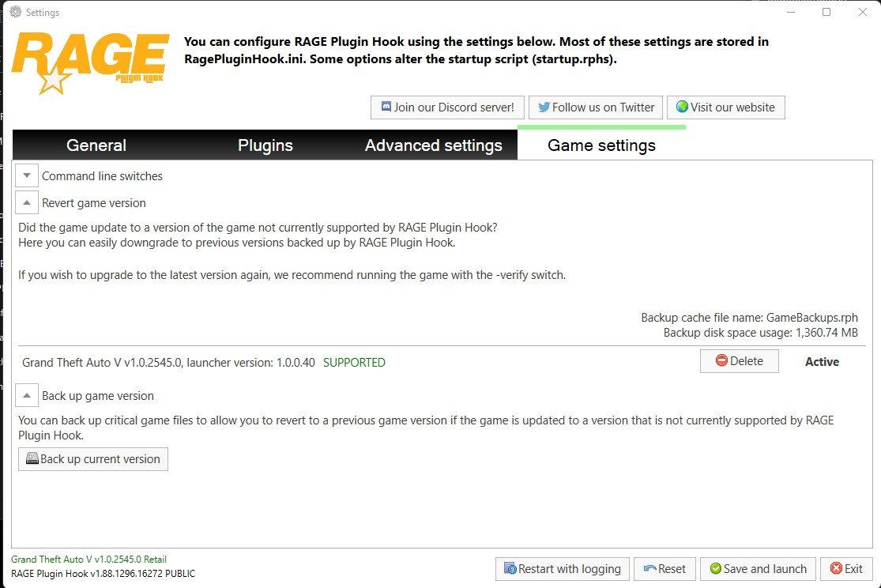The width and height of the screenshot is (881, 588).
Task: Maximize the Settings window
Action: coord(826,12)
